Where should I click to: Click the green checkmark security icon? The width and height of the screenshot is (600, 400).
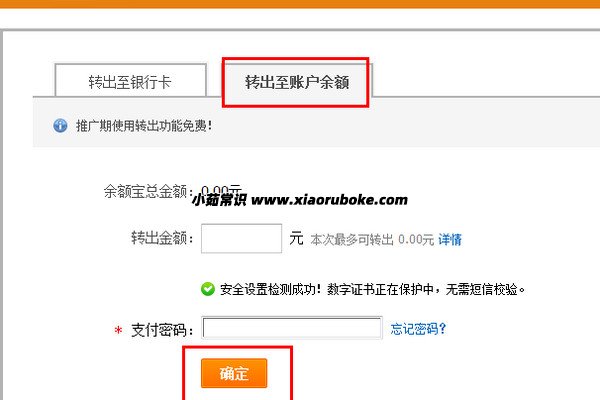click(208, 289)
